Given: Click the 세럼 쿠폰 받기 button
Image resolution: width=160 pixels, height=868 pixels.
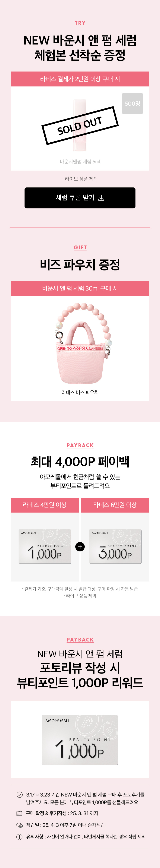Looking at the screenshot, I should pos(80,198).
